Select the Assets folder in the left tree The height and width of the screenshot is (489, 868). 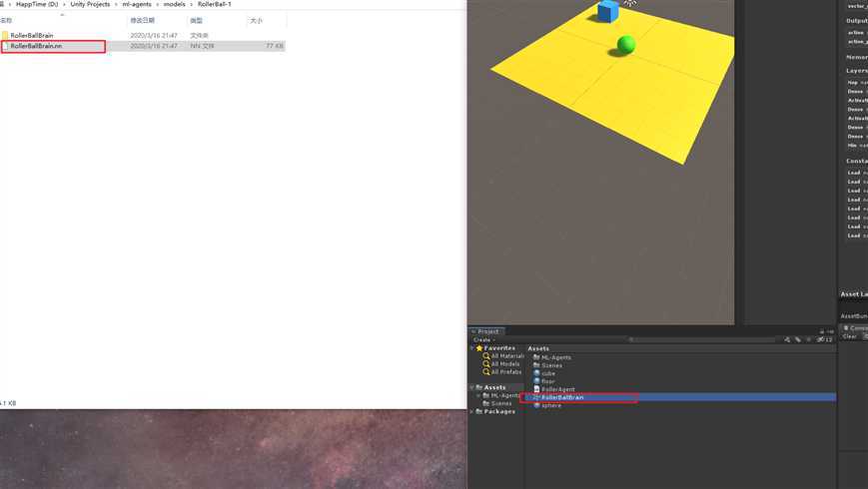coord(490,387)
